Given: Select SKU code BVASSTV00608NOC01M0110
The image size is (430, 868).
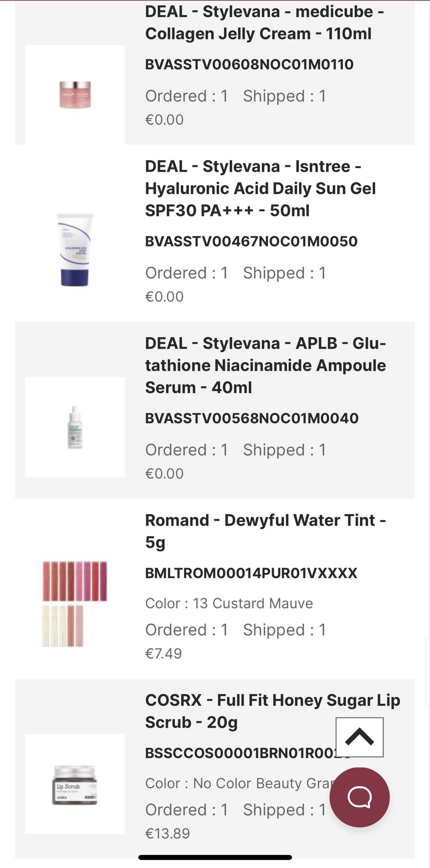Looking at the screenshot, I should click(x=249, y=64).
